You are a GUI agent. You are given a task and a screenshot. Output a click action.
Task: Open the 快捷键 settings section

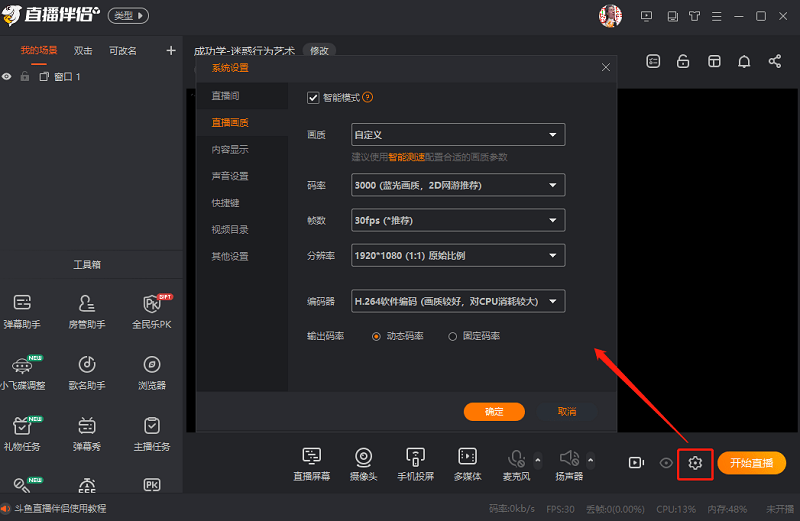225,203
